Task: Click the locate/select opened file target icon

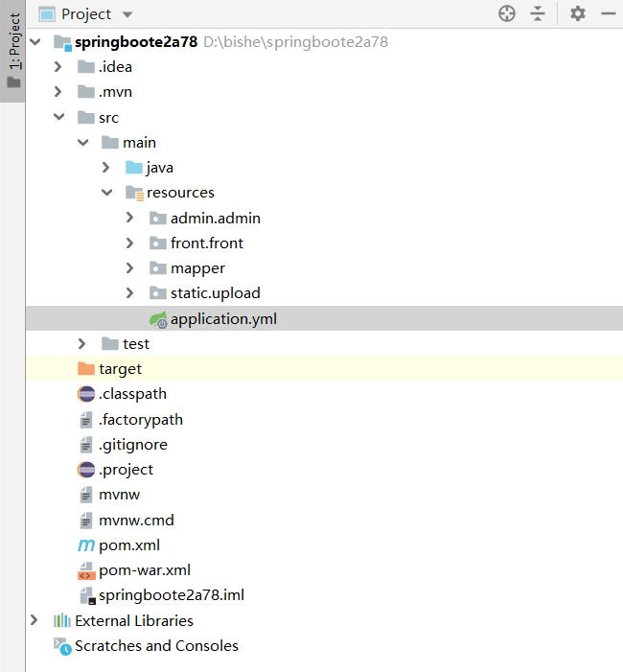Action: 507,13
